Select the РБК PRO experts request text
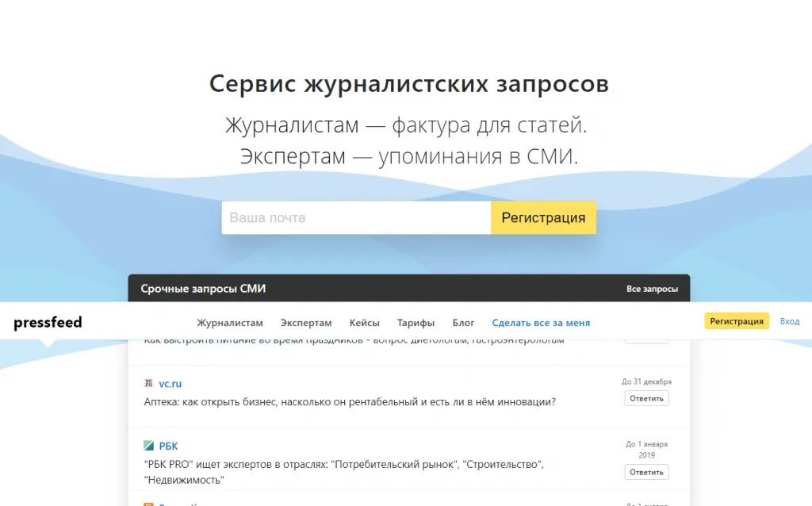Viewport: 812px width, 506px height. pos(344,472)
